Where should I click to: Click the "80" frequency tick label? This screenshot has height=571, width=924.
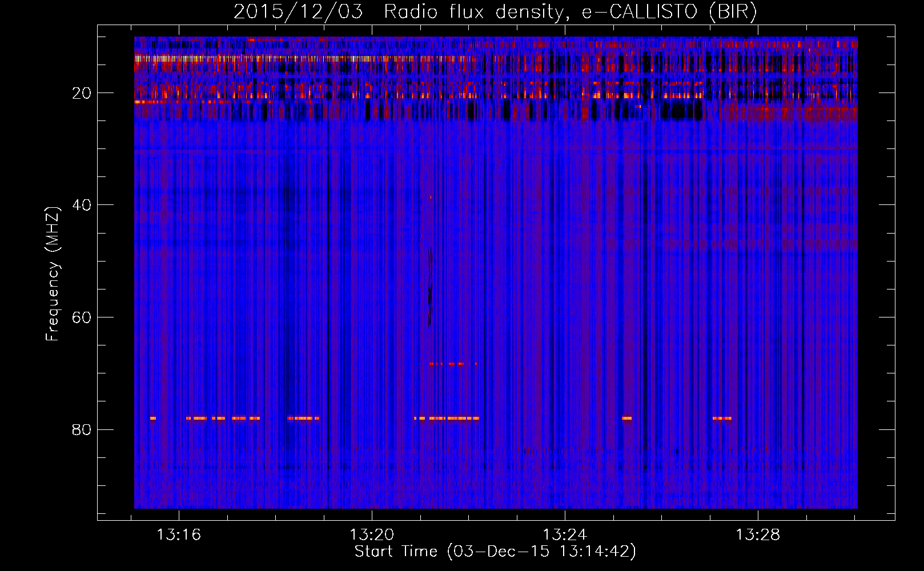coord(82,429)
